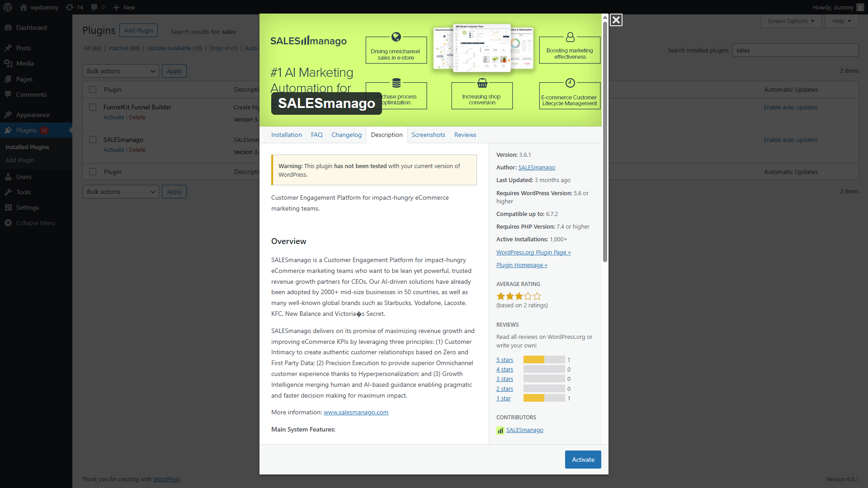Delete the SALESmanago plugin
Viewport: 868px width, 488px height.
tap(137, 150)
